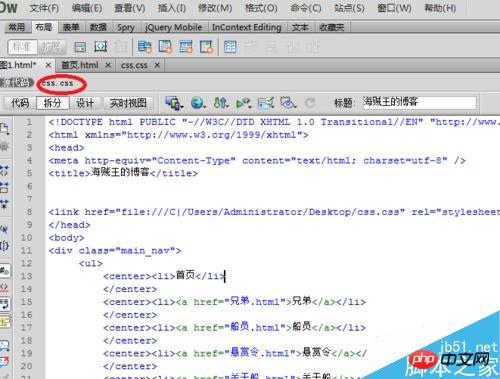Close the 首页.html document tab

point(108,65)
